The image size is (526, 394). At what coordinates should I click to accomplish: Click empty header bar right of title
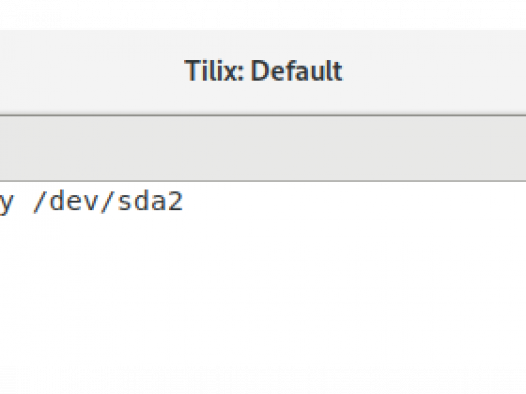tap(434, 72)
